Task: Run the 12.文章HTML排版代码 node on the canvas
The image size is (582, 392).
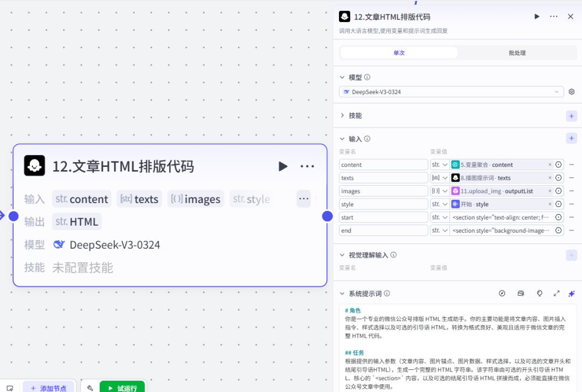Action: coord(283,166)
